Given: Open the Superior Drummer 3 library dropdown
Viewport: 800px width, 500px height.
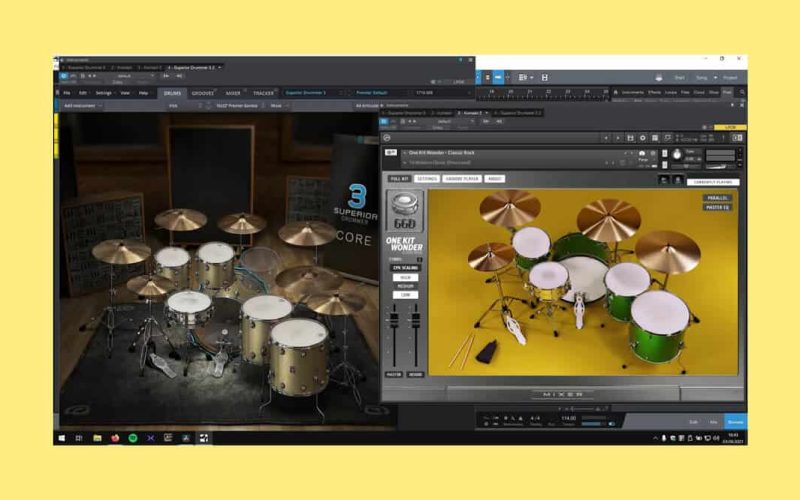Looking at the screenshot, I should [x=313, y=92].
